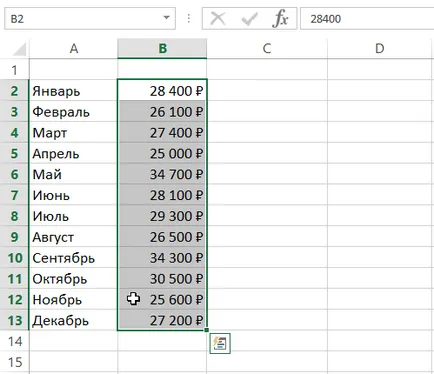Screen dimensions: 434x374
Task: Click the cell with value 26 500 ₽
Action: (162, 237)
